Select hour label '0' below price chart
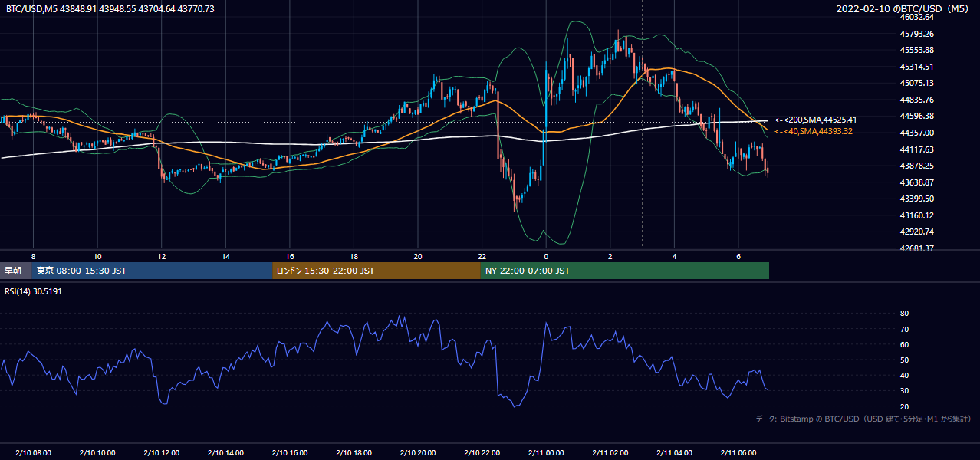This screenshot has width=980, height=460. click(x=546, y=256)
